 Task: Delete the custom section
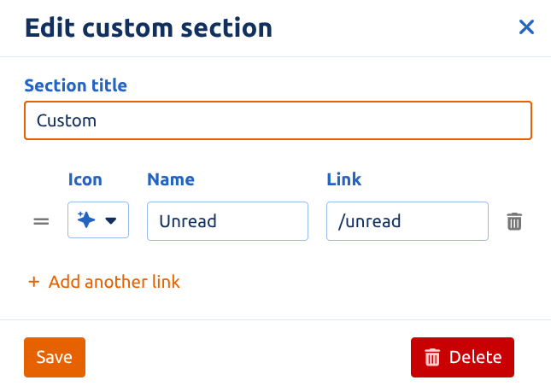click(x=462, y=357)
